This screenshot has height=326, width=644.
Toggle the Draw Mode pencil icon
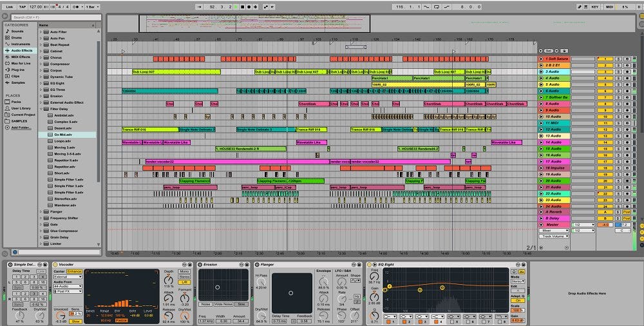coord(579,6)
